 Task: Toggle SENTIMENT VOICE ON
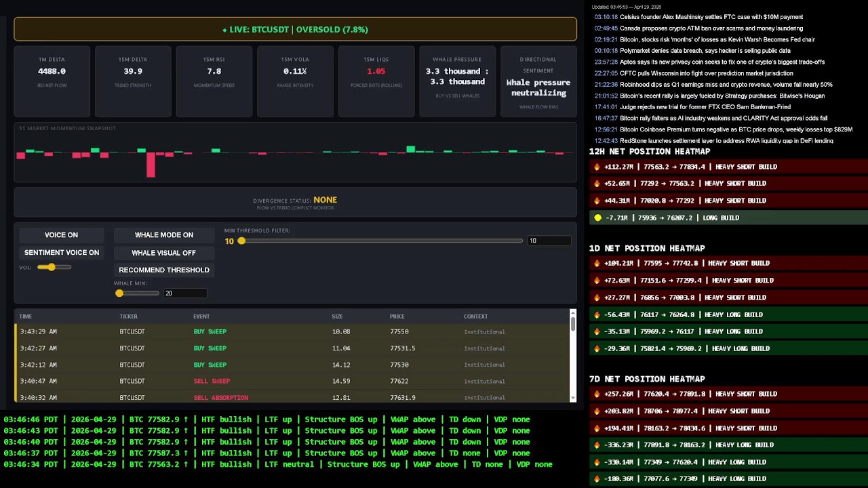(x=61, y=253)
